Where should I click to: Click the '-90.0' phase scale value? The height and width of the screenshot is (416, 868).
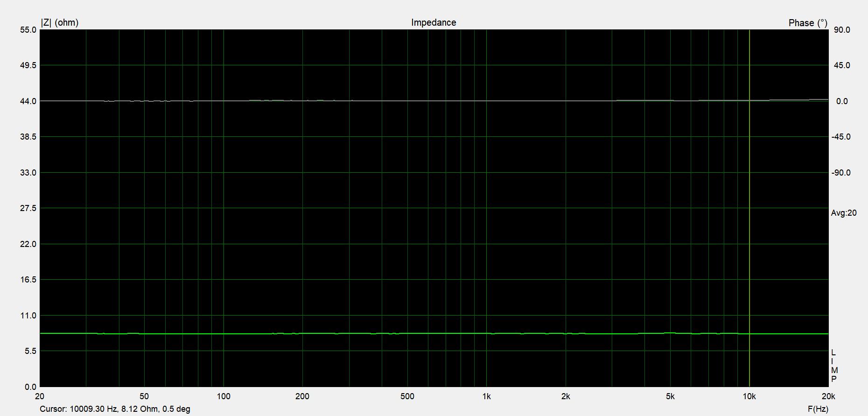tap(841, 173)
